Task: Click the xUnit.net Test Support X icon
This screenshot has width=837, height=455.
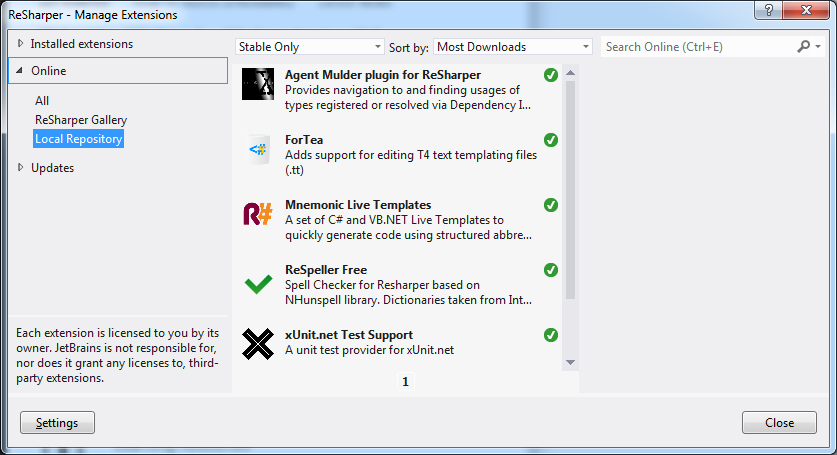Action: point(258,345)
